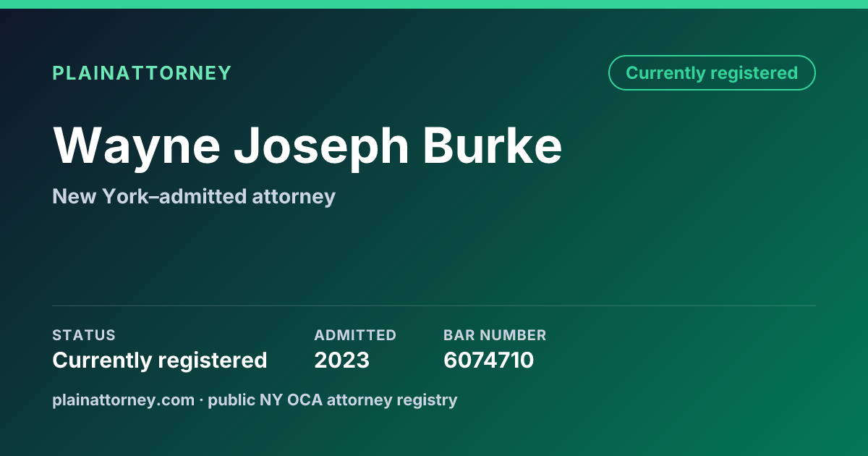This screenshot has width=868, height=456.
Task: Click the word attorney in the subtitle
Action: 292,197
